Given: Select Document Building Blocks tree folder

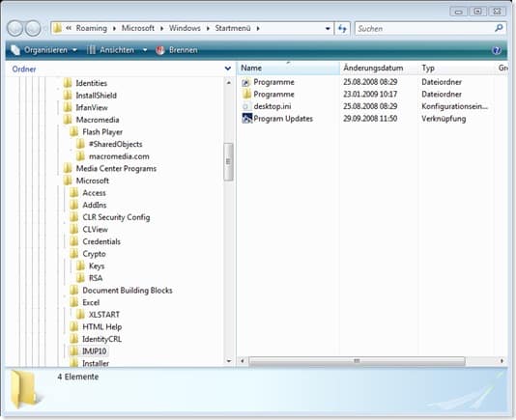Looking at the screenshot, I should 128,290.
